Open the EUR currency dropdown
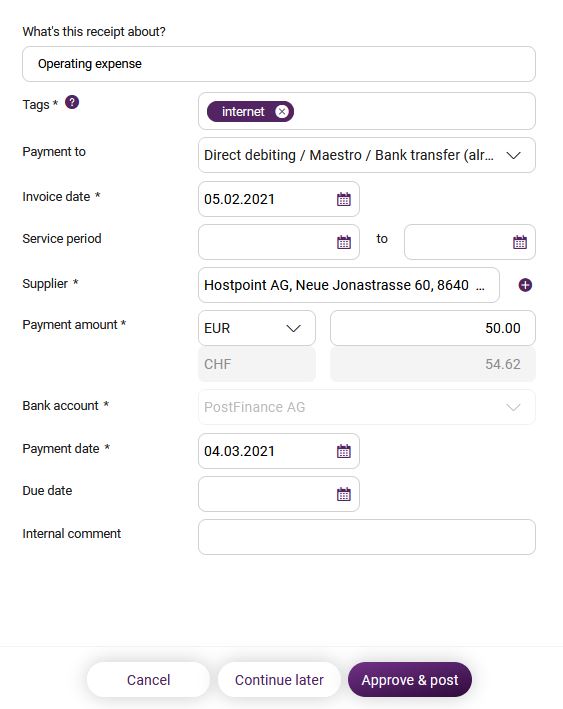 pos(257,328)
